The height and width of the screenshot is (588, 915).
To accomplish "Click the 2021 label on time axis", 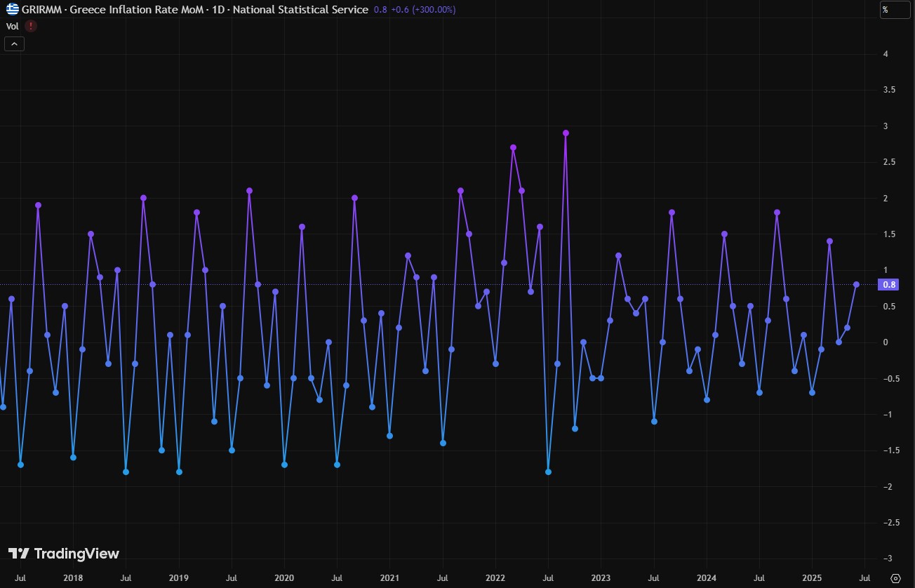I will (x=390, y=578).
